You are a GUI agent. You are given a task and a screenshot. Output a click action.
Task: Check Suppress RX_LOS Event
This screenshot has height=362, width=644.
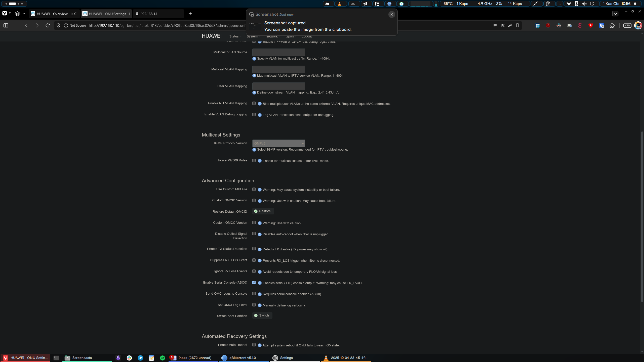point(254,260)
